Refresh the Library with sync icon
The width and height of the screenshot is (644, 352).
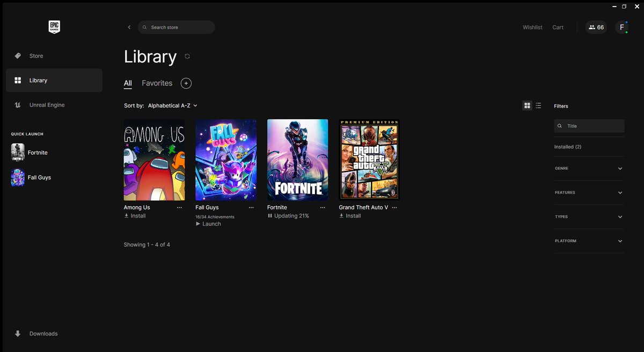pos(187,56)
